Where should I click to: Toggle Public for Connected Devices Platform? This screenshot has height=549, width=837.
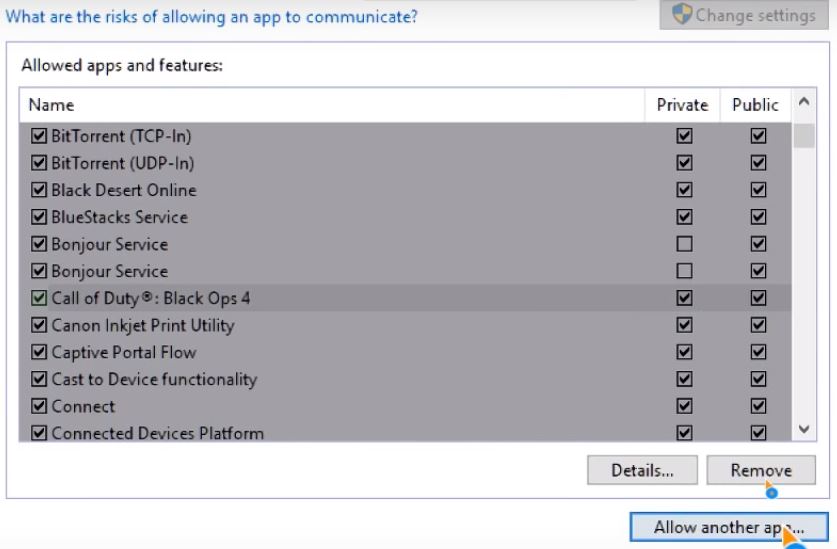point(758,433)
